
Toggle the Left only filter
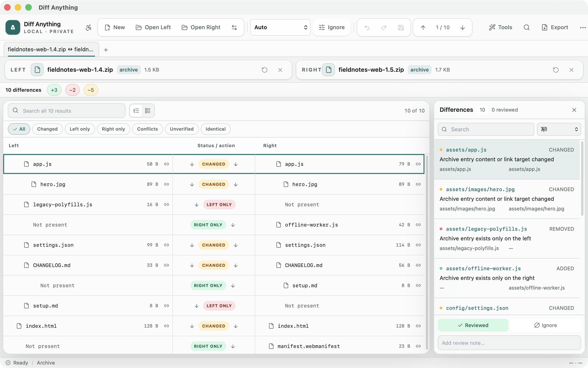[x=80, y=129]
